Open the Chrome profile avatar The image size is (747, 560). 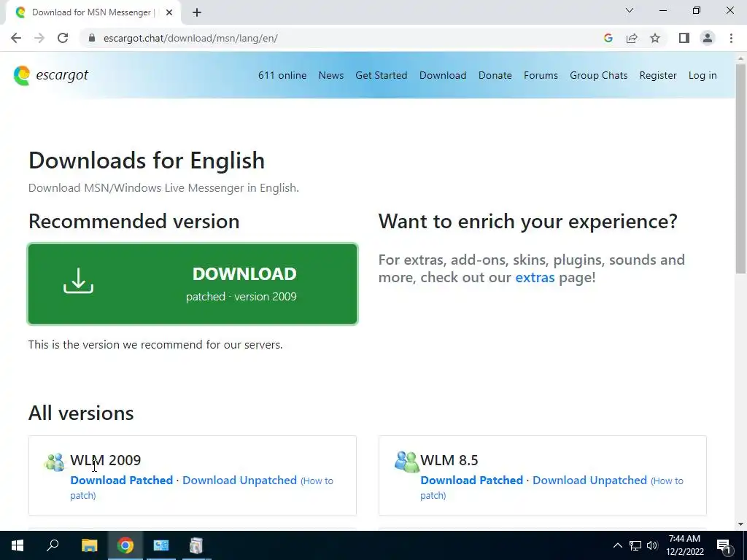pos(708,38)
